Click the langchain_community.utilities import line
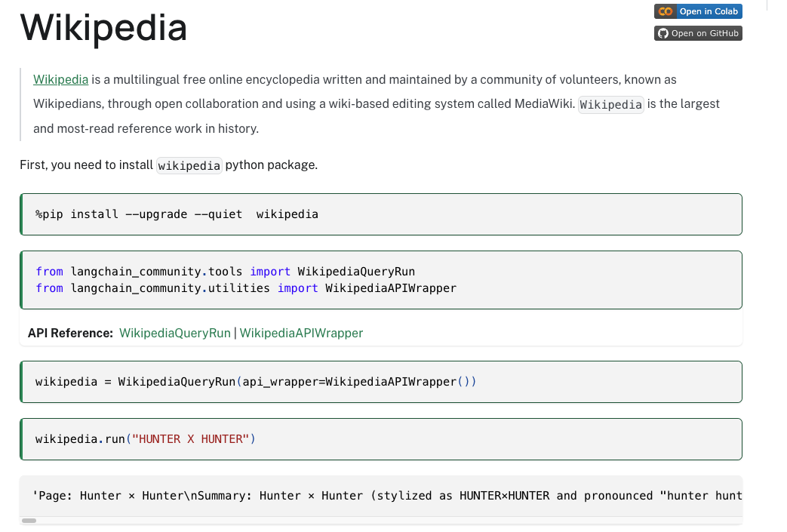The width and height of the screenshot is (787, 532). [x=246, y=288]
